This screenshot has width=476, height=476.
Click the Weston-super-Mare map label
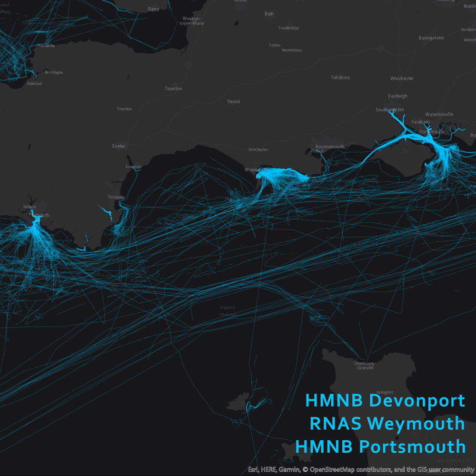pyautogui.click(x=191, y=20)
